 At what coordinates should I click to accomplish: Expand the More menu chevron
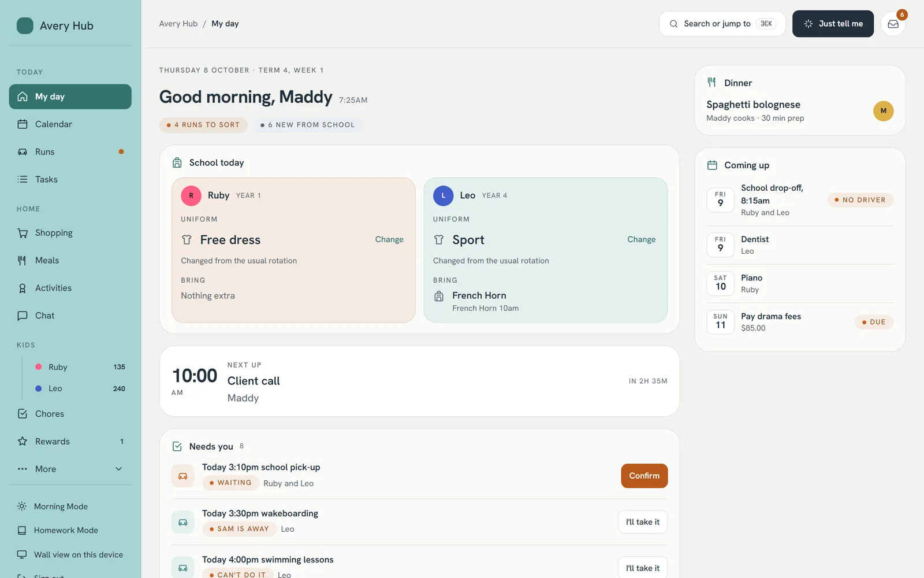(119, 469)
